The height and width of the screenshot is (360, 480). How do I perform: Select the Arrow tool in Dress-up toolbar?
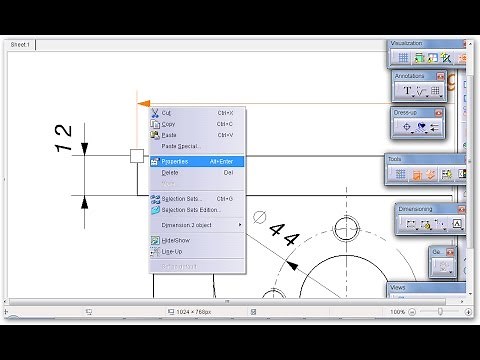click(435, 127)
